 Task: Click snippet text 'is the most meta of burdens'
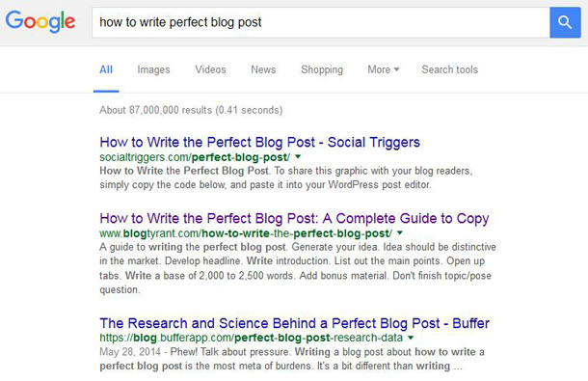(249, 366)
